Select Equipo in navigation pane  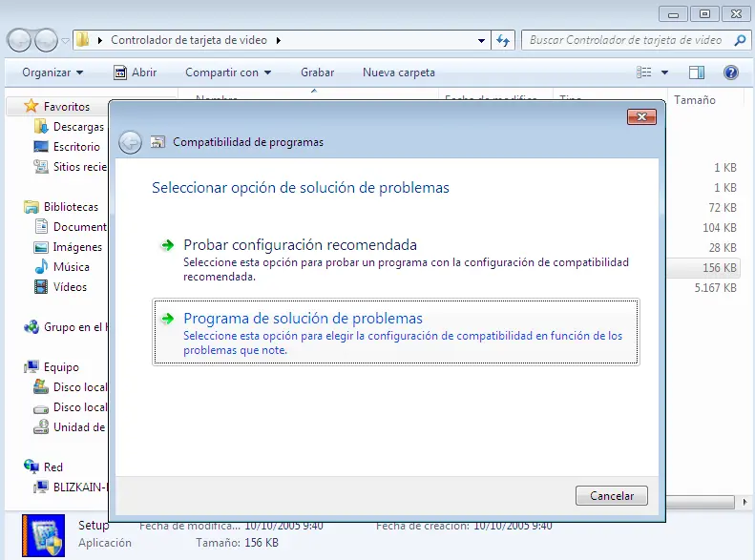pyautogui.click(x=52, y=367)
